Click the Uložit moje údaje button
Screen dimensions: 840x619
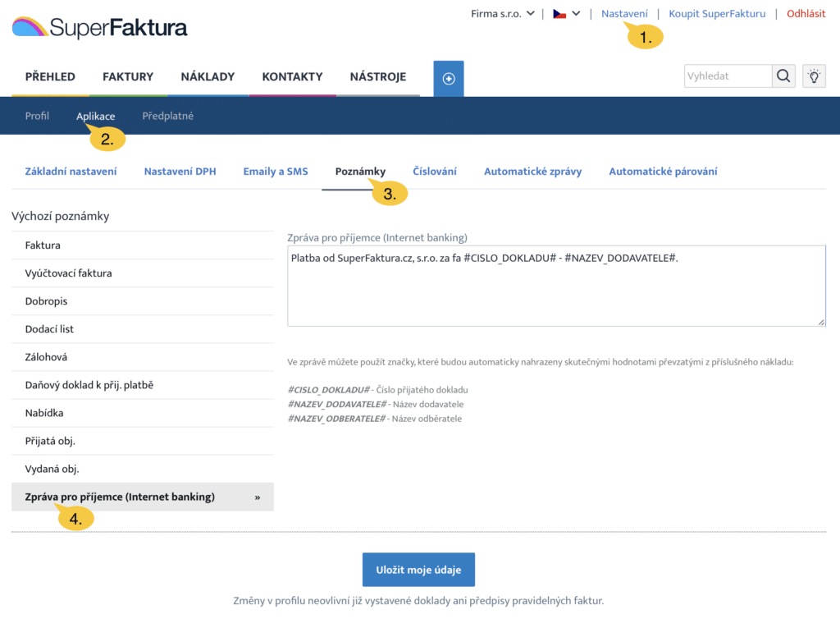tap(418, 570)
